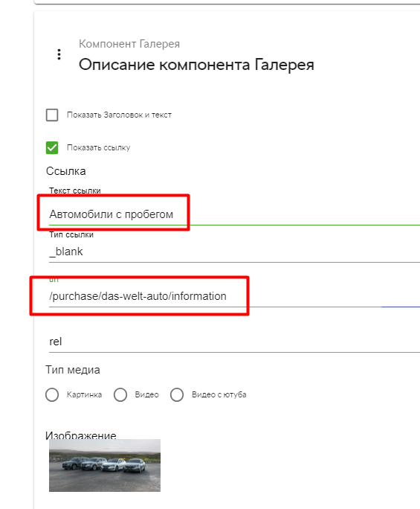Click the url field with /purchase/das-welt-auto/information
Viewport: 420px width, 509px height.
coord(234,296)
